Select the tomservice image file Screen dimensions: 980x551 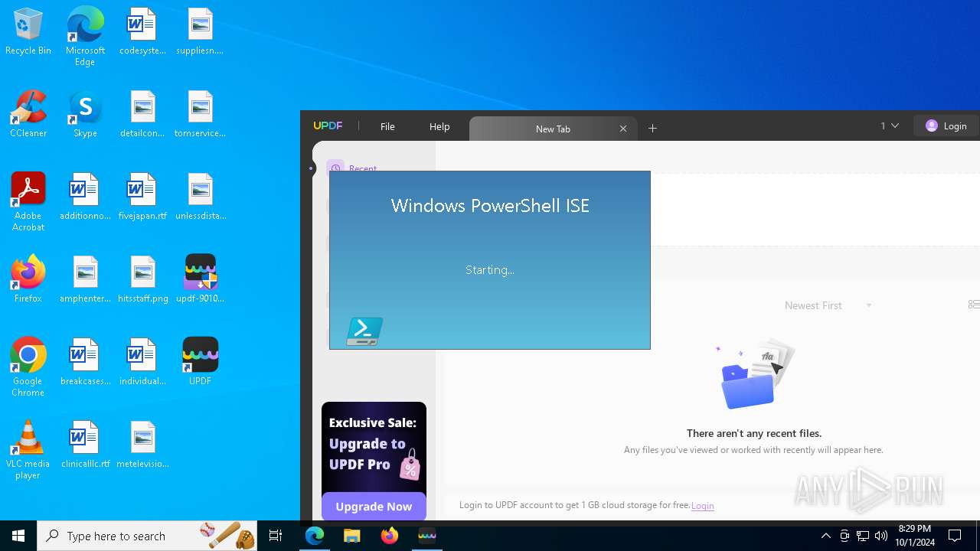tap(200, 115)
